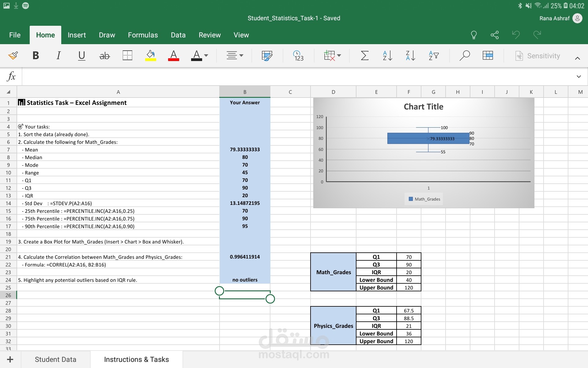The image size is (588, 368).
Task: Switch to the Draw tab
Action: (107, 35)
